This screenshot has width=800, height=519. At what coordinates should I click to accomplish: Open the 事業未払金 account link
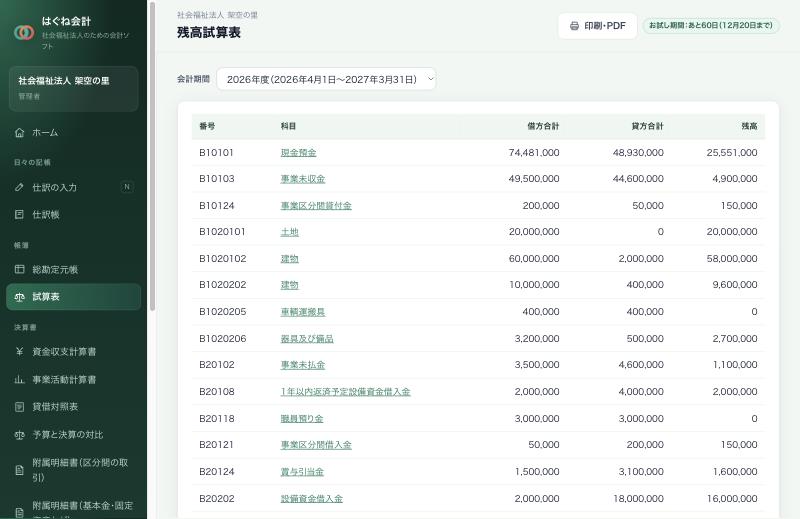click(x=303, y=365)
